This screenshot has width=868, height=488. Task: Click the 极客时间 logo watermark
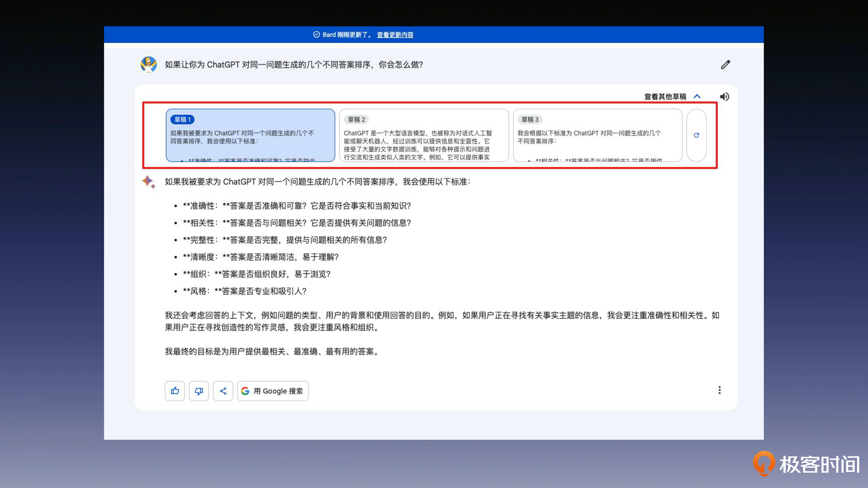(x=806, y=464)
